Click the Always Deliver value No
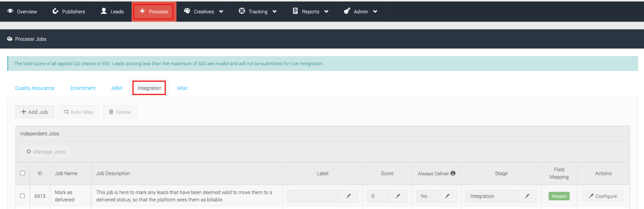Screen dimensions: 644x209 pyautogui.click(x=427, y=196)
